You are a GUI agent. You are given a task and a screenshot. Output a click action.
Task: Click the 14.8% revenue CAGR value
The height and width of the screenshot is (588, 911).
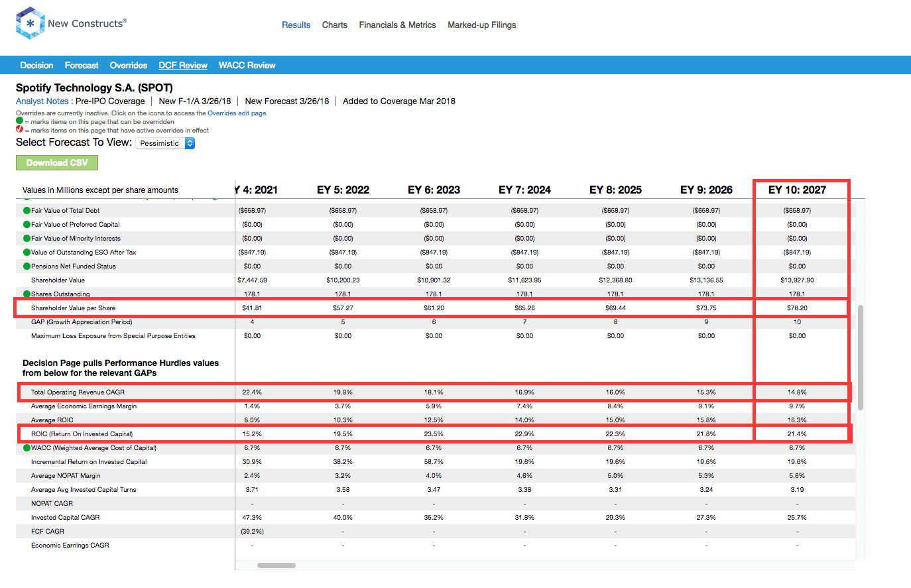click(797, 392)
